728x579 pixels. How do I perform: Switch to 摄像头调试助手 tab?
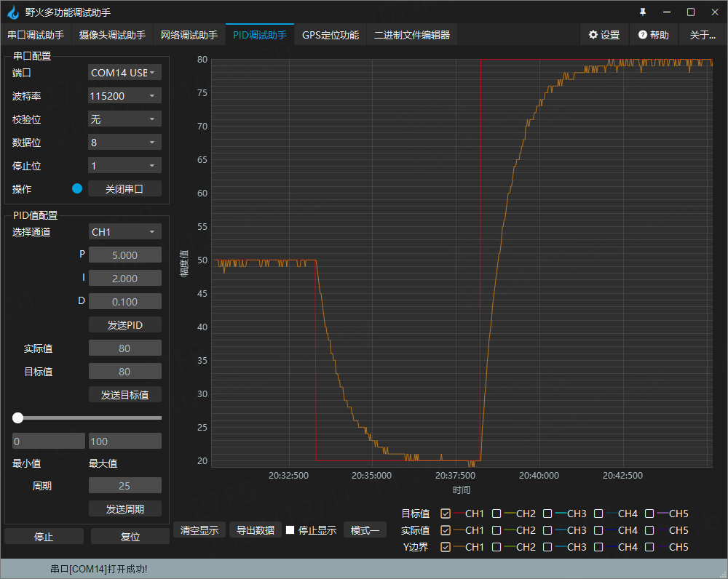112,35
